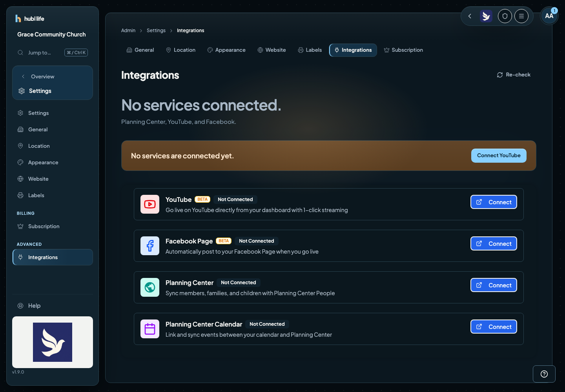Click YouTube's Not Connected status badge

click(x=235, y=200)
